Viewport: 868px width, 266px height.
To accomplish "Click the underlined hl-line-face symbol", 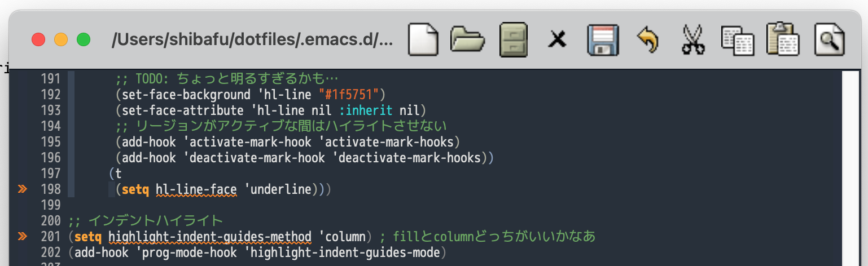I will (x=196, y=189).
